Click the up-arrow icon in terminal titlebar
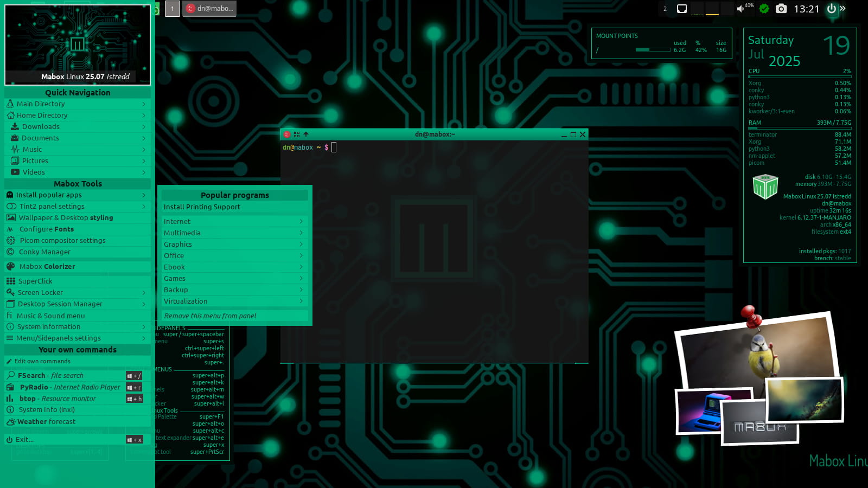The image size is (868, 488). [x=305, y=134]
